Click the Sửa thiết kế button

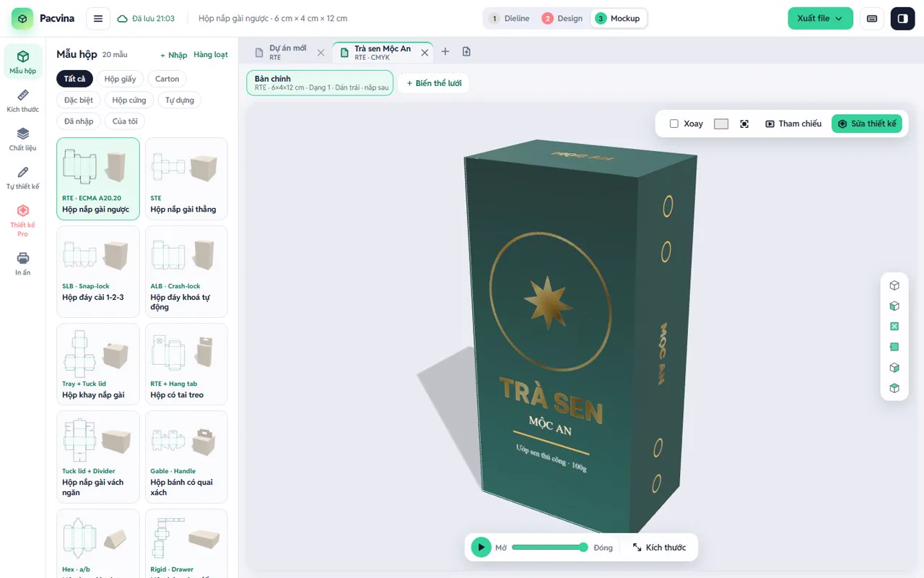tap(867, 124)
